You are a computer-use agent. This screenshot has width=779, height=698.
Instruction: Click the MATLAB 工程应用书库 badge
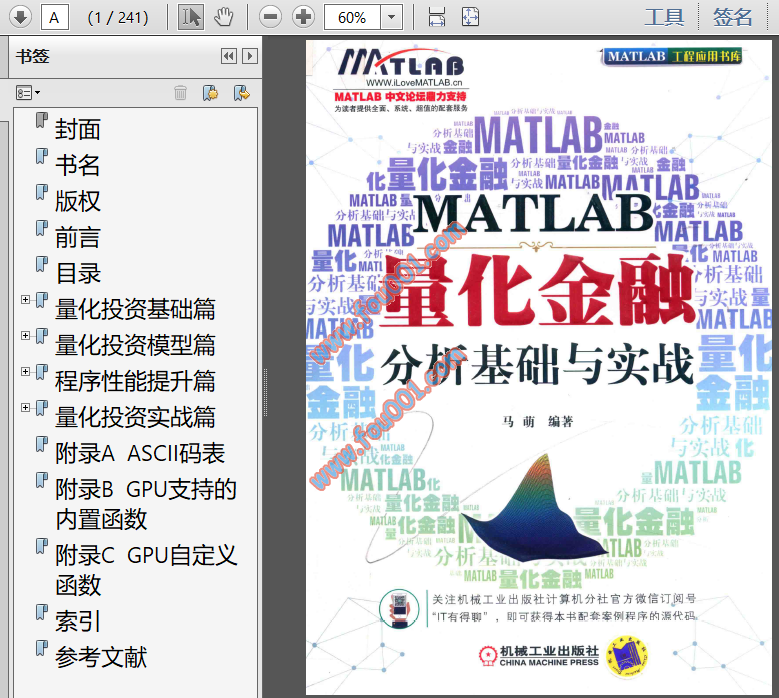[673, 56]
